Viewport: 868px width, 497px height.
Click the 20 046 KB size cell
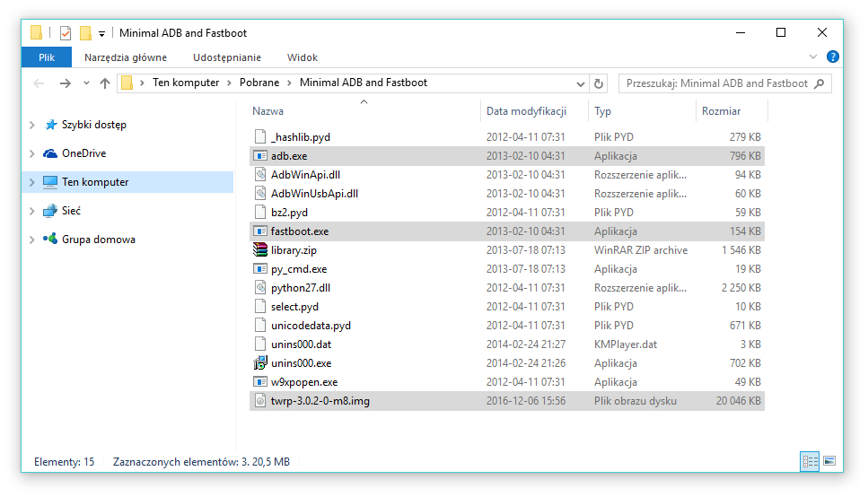click(x=739, y=401)
